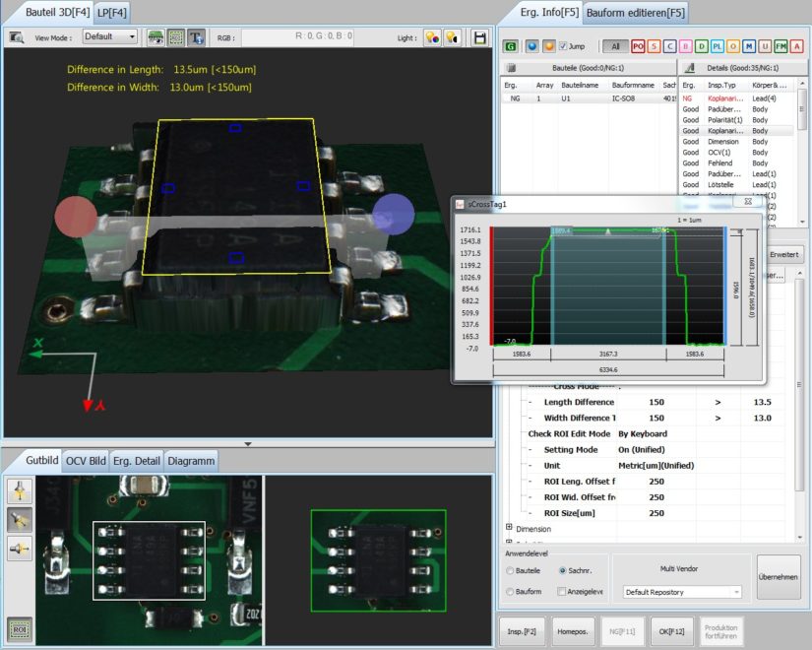The image size is (812, 650).
Task: Click the magnifier view icon beside View Mode
Action: [x=17, y=37]
